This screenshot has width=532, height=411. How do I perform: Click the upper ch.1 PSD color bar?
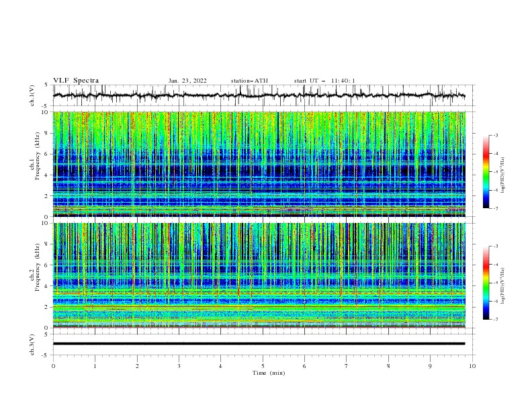click(486, 171)
